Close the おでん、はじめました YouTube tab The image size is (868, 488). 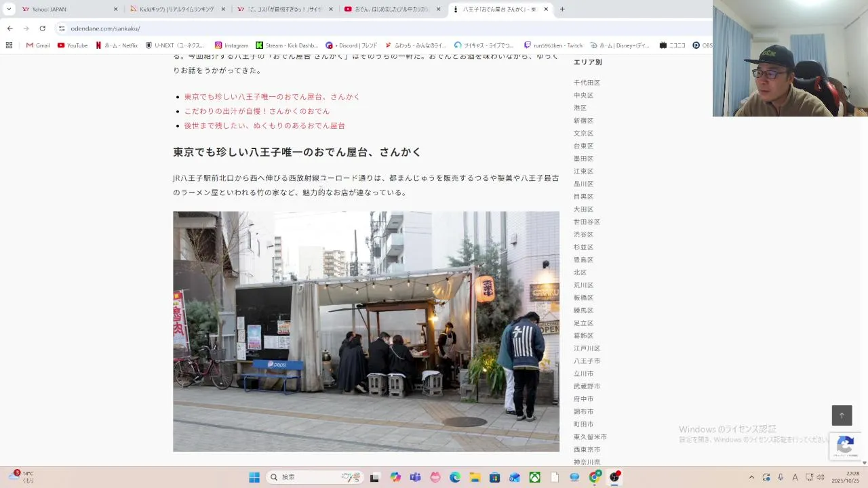point(438,9)
